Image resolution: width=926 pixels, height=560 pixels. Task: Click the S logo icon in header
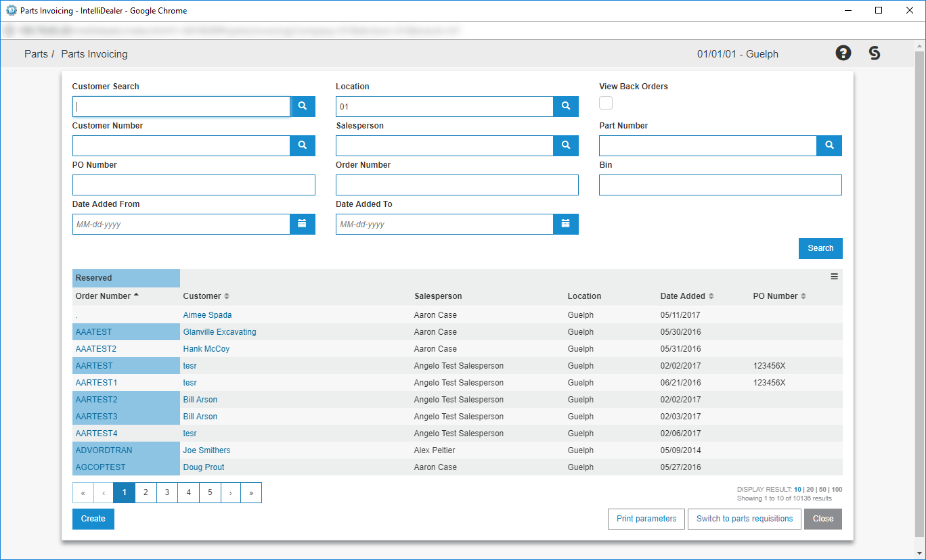click(875, 53)
